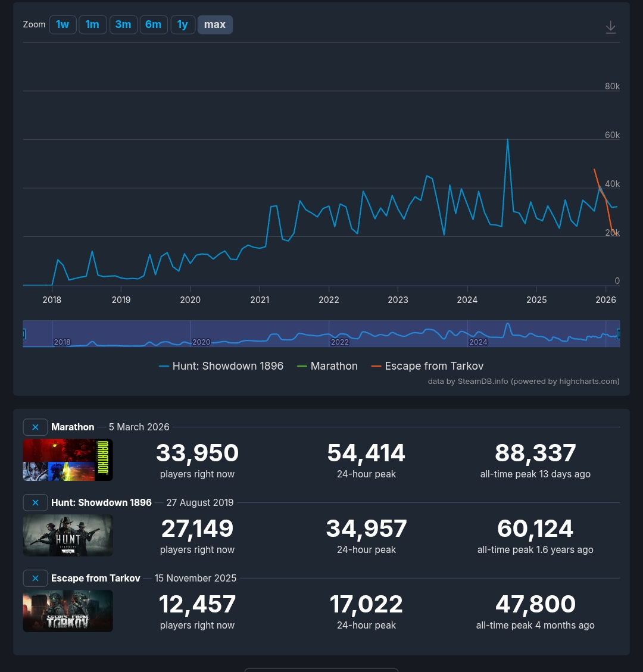
Task: Click the navigator at the 2022 marker
Action: pyautogui.click(x=339, y=342)
